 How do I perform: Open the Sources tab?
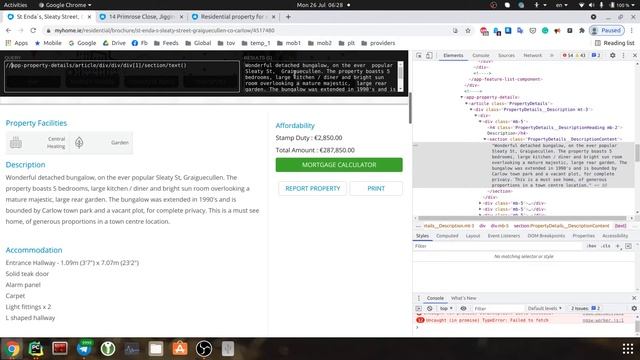point(506,56)
